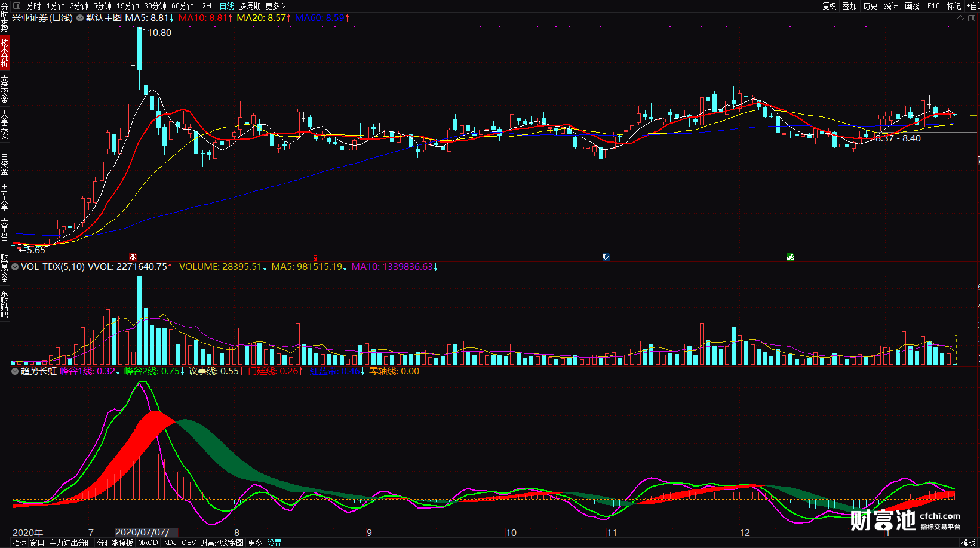Open the 历史 history button

[871, 6]
